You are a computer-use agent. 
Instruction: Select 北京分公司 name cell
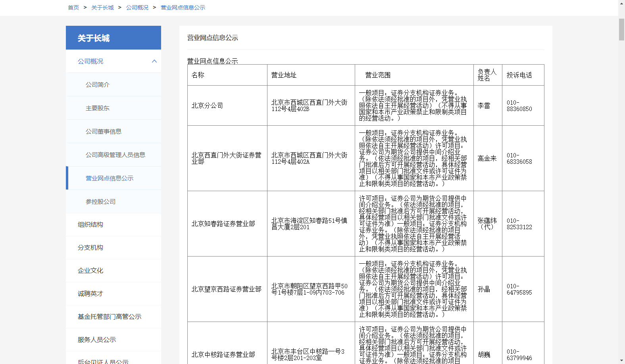click(x=227, y=105)
